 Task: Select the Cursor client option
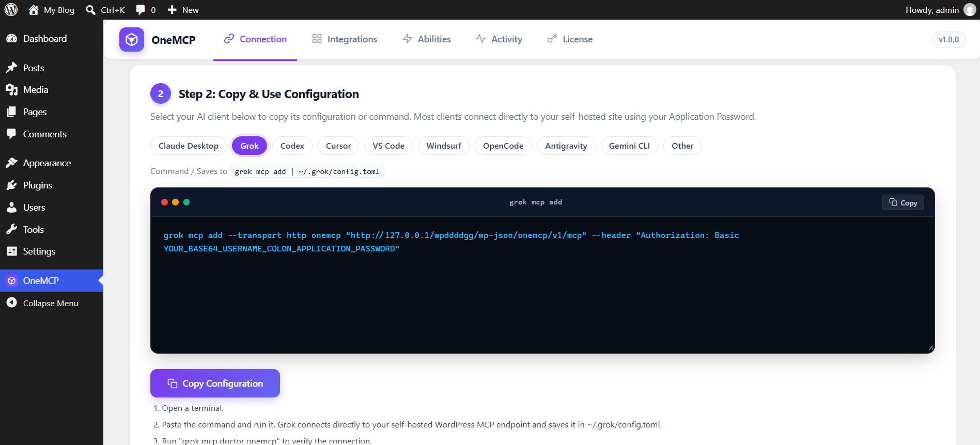tap(338, 146)
